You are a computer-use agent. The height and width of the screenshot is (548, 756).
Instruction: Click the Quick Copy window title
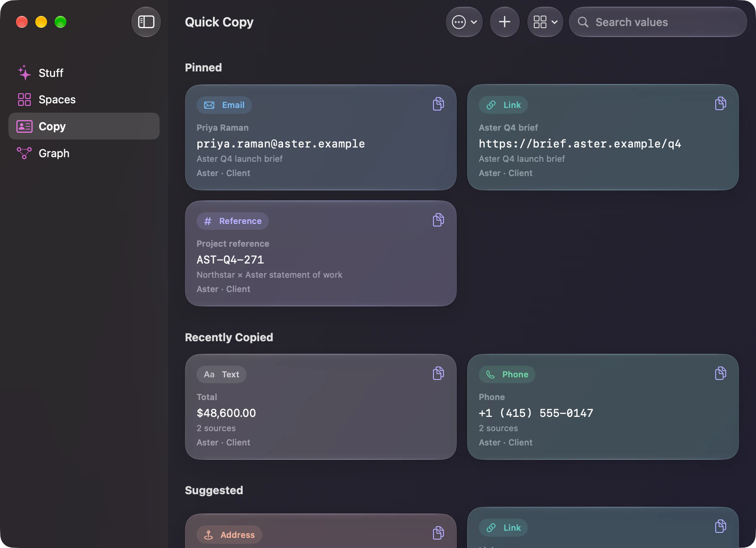(x=219, y=22)
